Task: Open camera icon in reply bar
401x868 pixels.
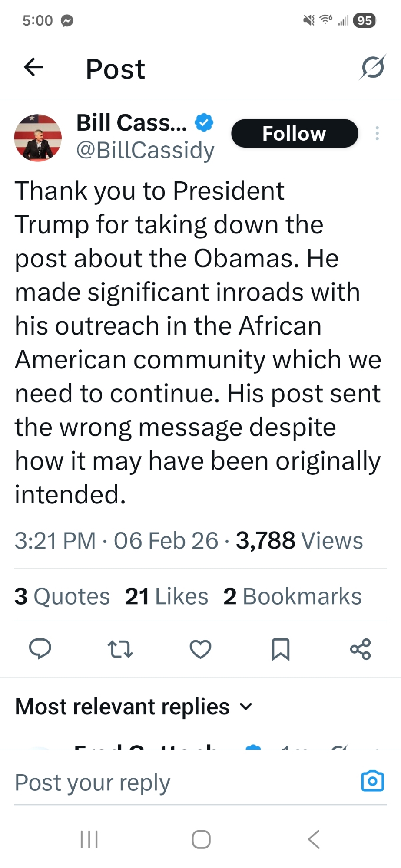Action: 372,781
